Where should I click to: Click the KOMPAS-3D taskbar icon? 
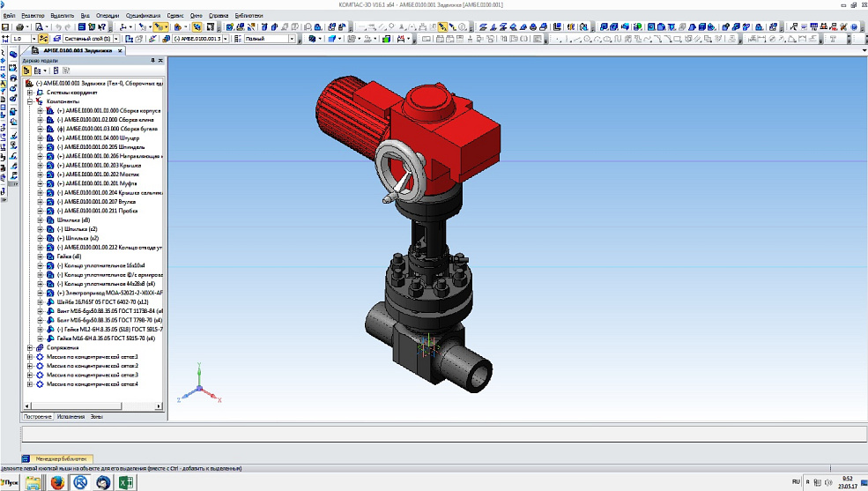coord(80,482)
